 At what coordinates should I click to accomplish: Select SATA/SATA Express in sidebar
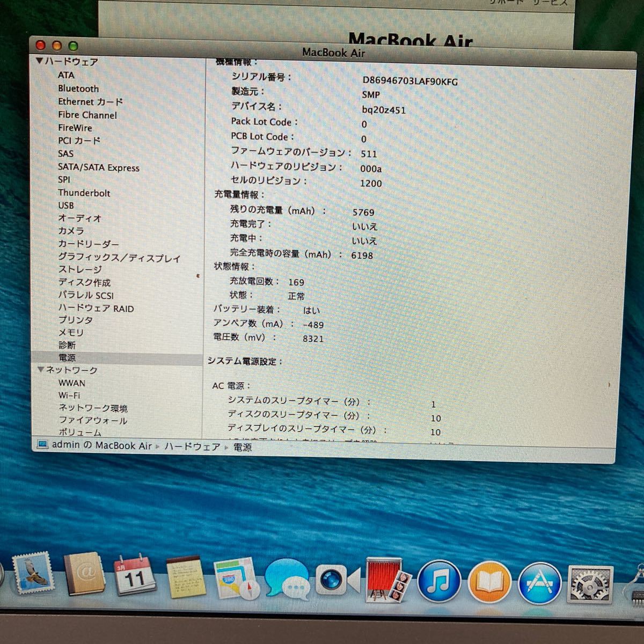(98, 167)
